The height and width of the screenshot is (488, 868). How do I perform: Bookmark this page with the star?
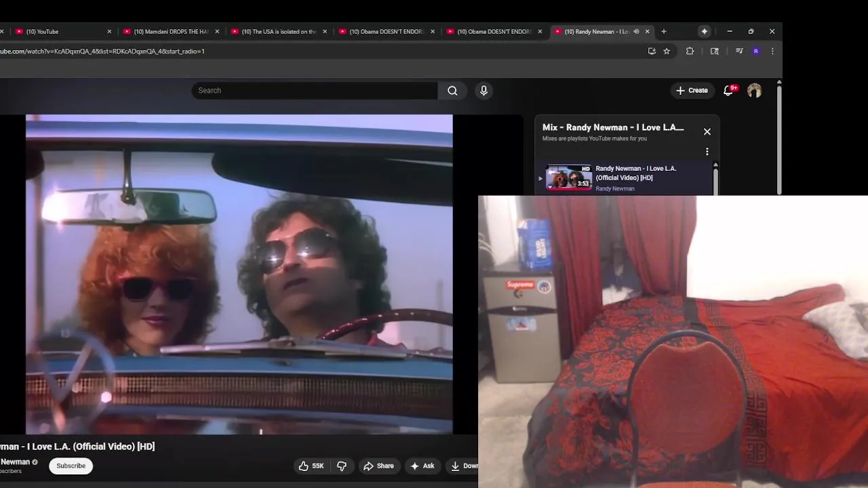point(667,51)
